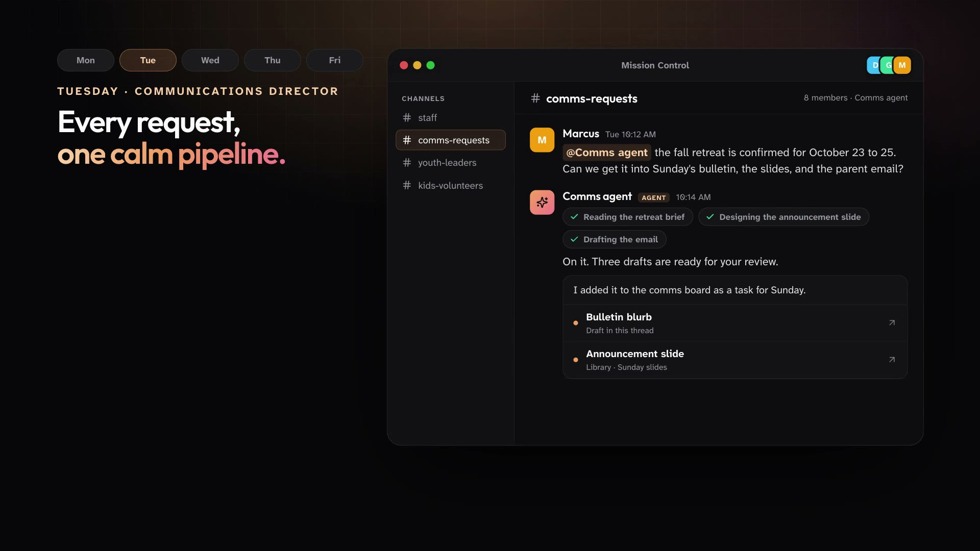The width and height of the screenshot is (980, 551).
Task: Click the 8 members · Comms agent text
Action: pos(855,98)
